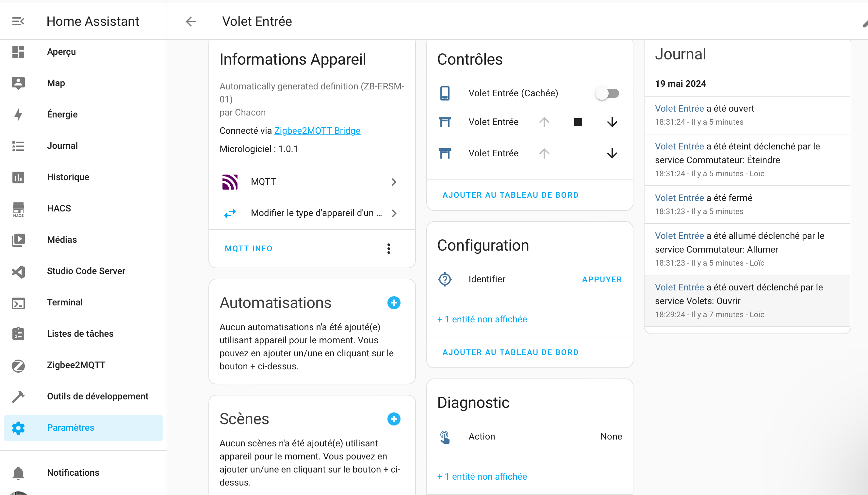The image size is (868, 495).
Task: Open Zigbee2MQTT in the sidebar
Action: click(x=76, y=365)
